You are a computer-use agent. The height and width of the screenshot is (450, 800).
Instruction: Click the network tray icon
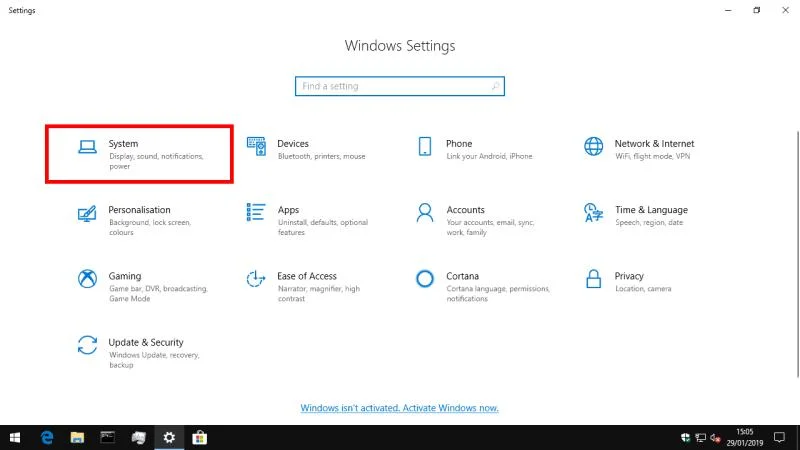tap(701, 438)
